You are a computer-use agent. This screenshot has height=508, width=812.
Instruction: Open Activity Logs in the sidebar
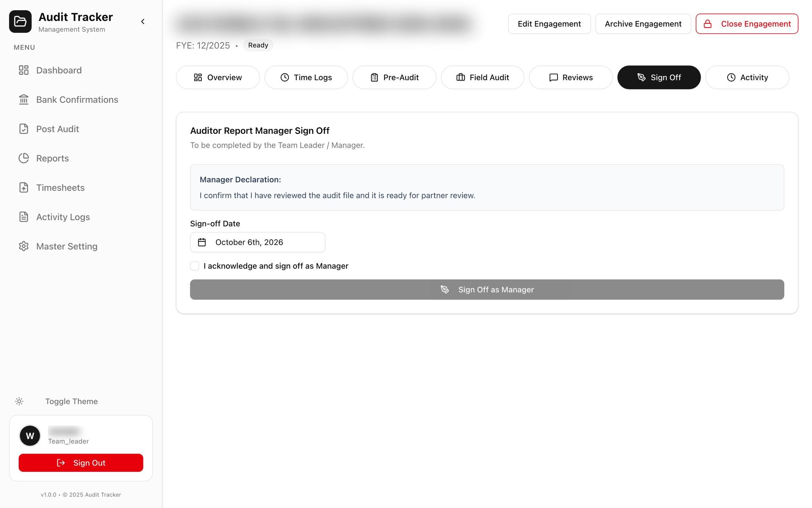coord(81,217)
